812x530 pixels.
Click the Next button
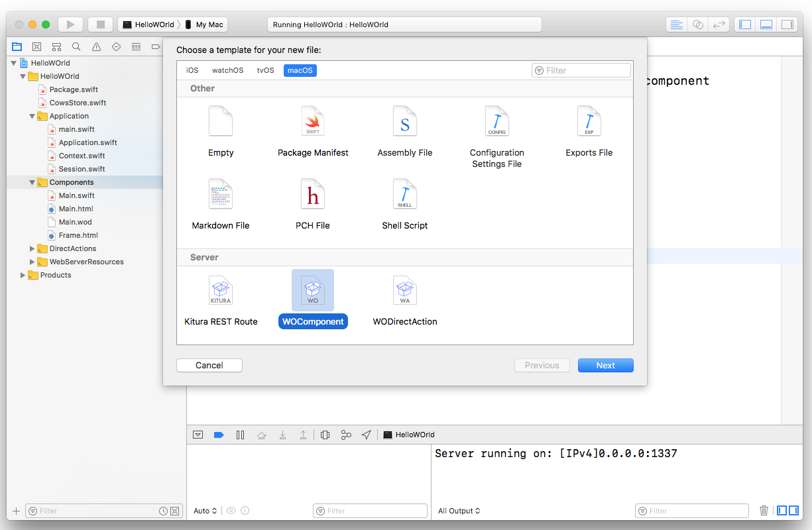pyautogui.click(x=606, y=365)
